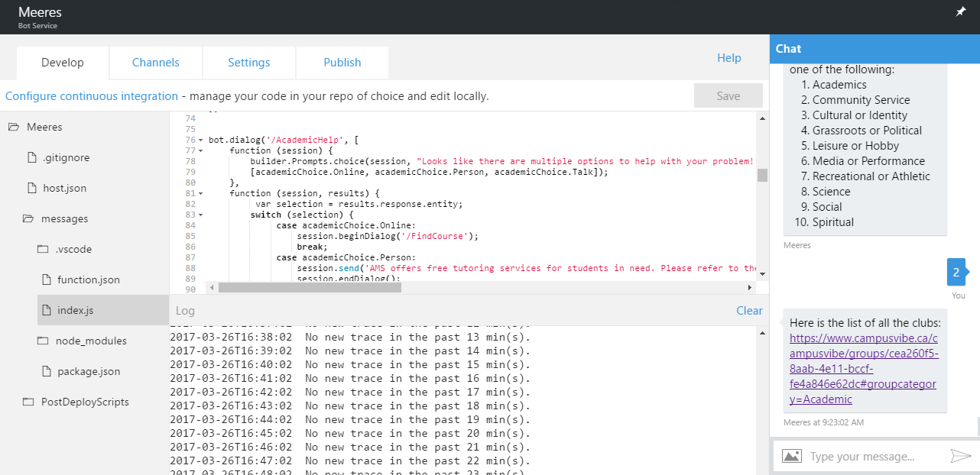980x475 pixels.
Task: Click code editor scroll right arrow
Action: [x=749, y=287]
